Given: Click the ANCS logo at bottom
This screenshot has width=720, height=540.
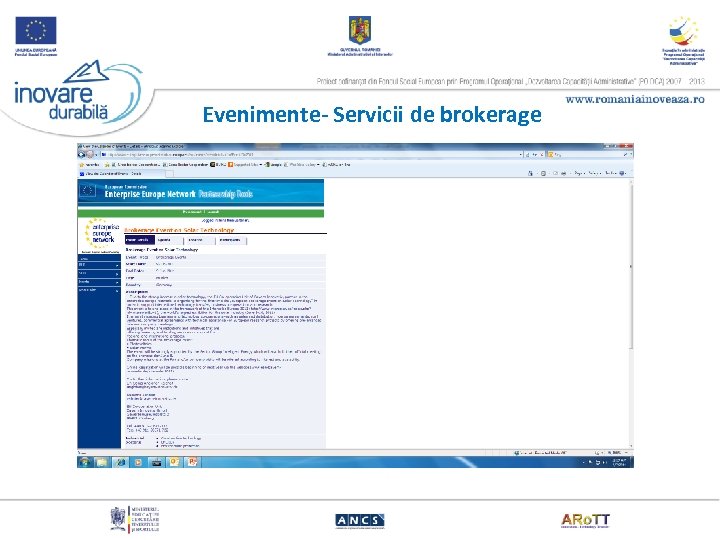Looking at the screenshot, I should (x=360, y=521).
